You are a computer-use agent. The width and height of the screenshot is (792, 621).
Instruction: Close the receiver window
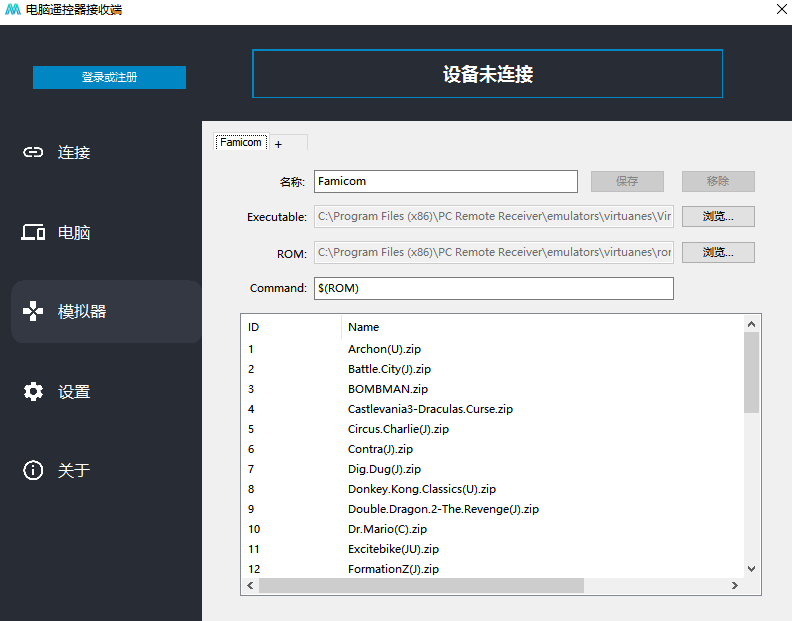tap(779, 10)
